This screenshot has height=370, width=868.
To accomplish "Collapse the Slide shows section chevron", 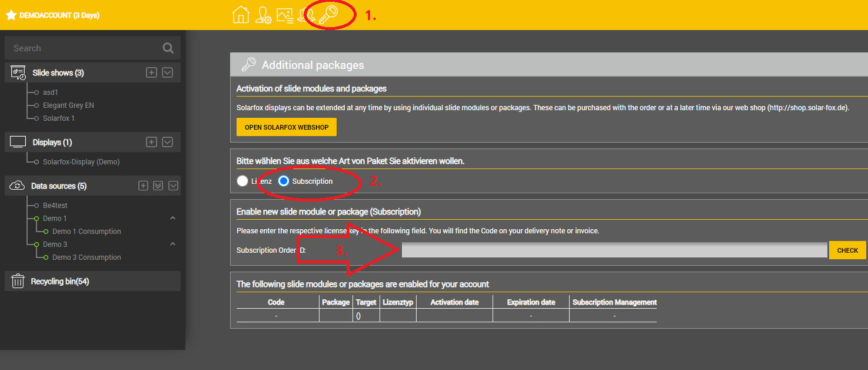I will (x=167, y=72).
